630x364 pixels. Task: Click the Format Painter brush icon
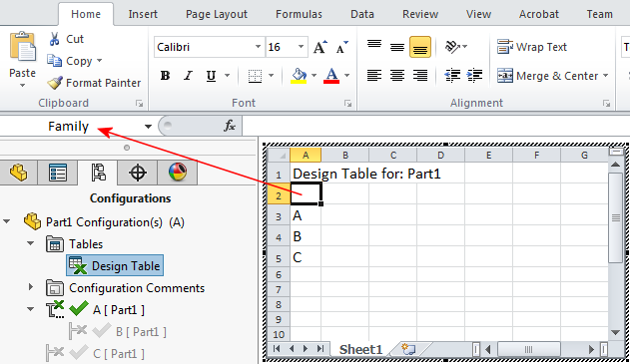[55, 83]
